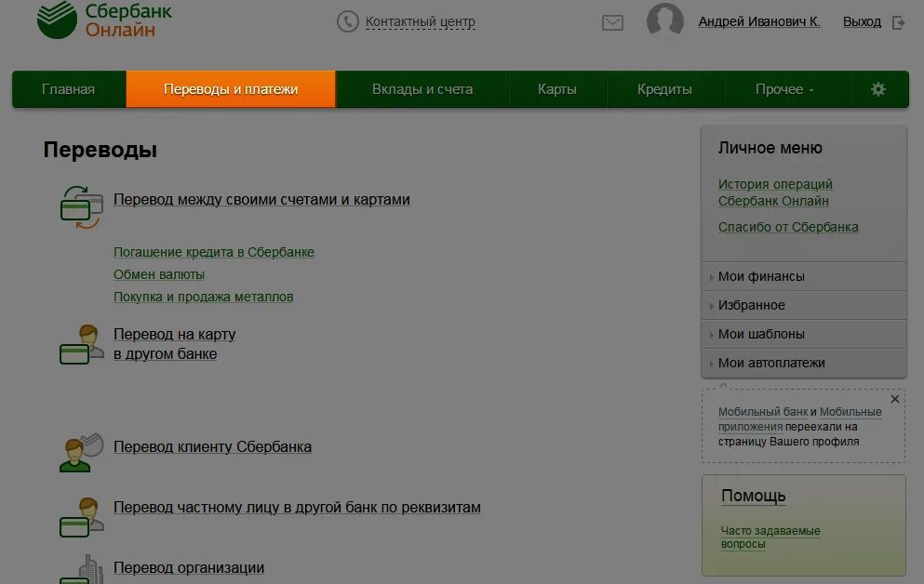Open Перевод организации link

coord(189,568)
